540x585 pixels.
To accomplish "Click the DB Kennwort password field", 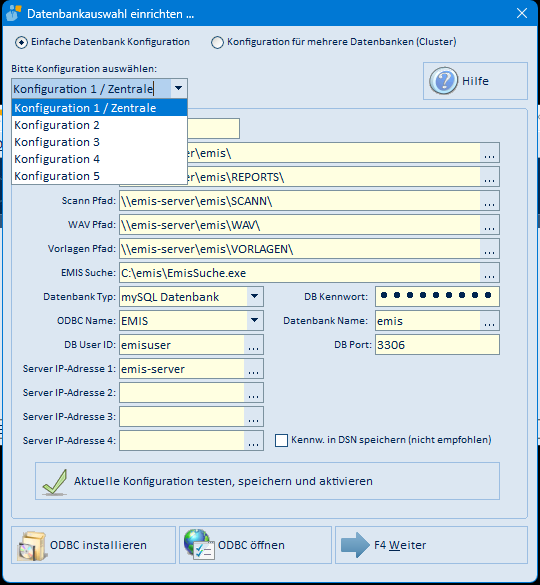I will click(x=437, y=297).
